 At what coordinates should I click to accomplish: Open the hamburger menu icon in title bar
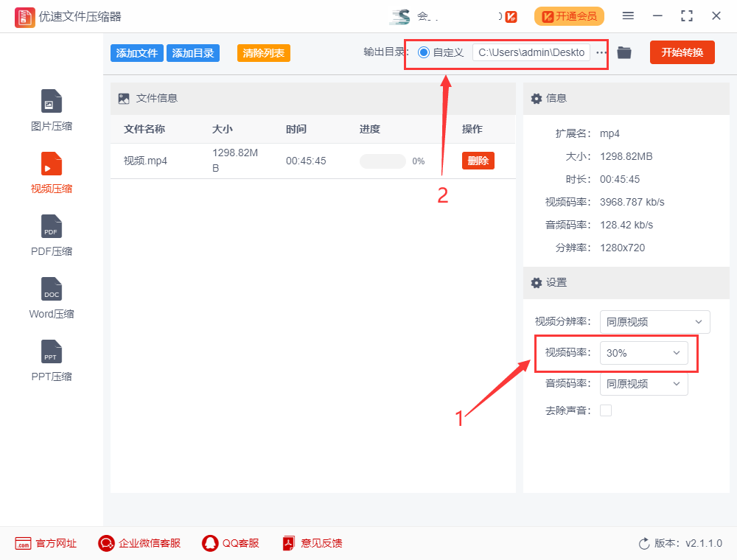pyautogui.click(x=628, y=16)
